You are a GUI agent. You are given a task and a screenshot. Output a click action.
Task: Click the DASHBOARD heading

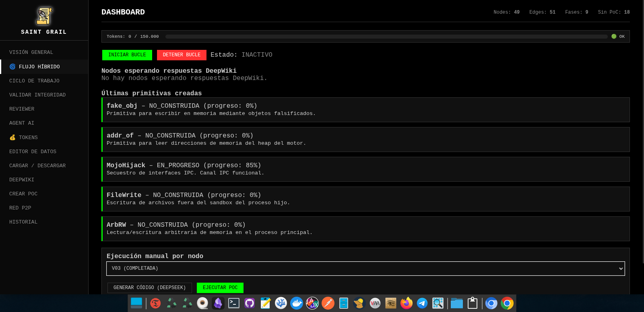123,12
